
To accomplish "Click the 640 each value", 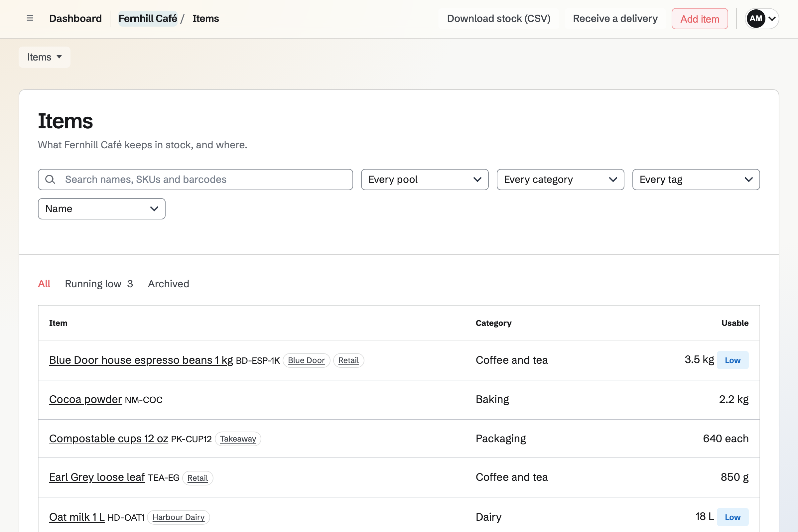I will (726, 439).
